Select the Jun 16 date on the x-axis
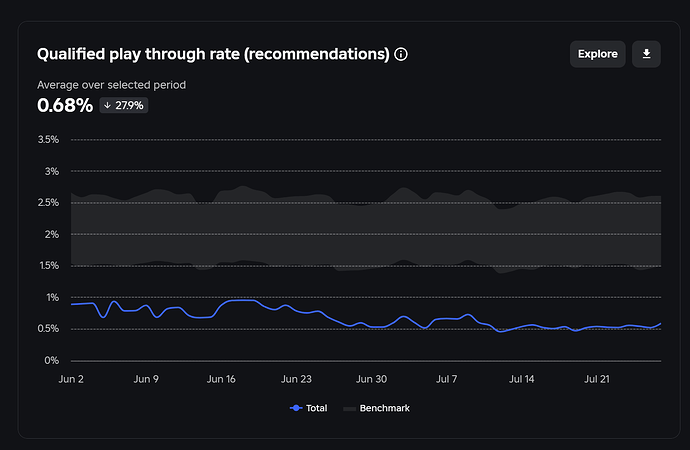This screenshot has height=450, width=690. [221, 380]
